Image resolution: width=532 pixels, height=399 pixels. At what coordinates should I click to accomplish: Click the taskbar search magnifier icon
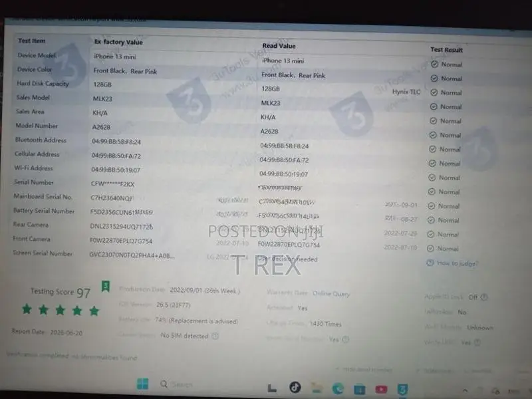pyautogui.click(x=164, y=384)
